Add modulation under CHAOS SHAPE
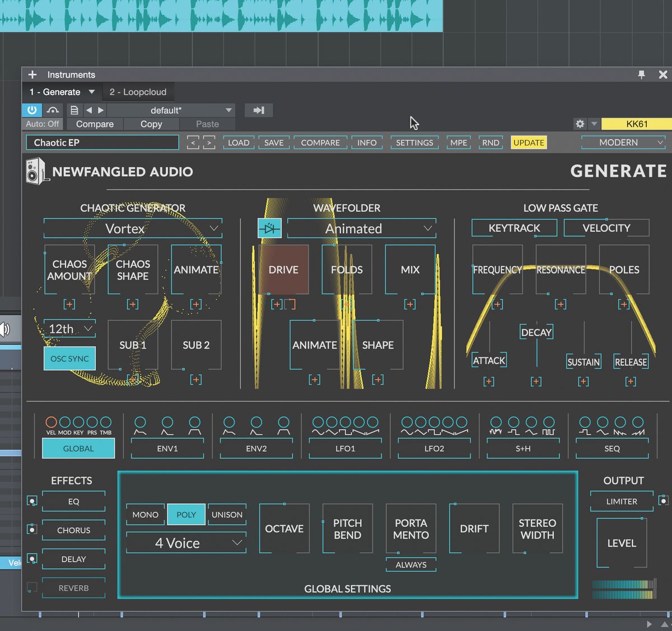 [x=132, y=304]
